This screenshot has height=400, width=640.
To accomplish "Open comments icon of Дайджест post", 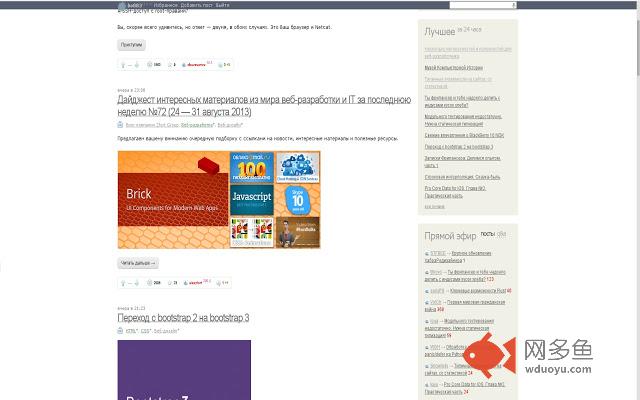I will point(218,283).
